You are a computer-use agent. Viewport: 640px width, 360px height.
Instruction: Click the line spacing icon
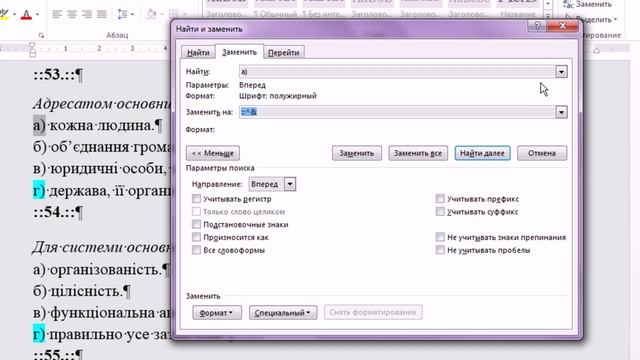[x=122, y=14]
